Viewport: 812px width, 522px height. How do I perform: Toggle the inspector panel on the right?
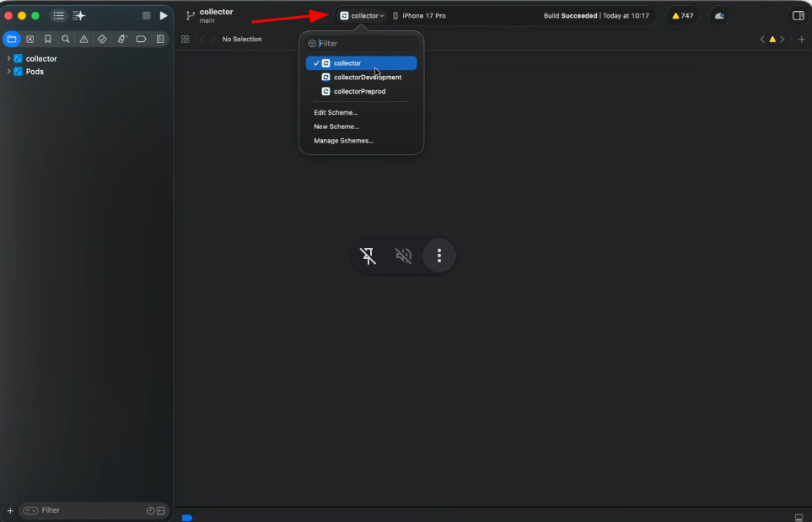click(797, 16)
